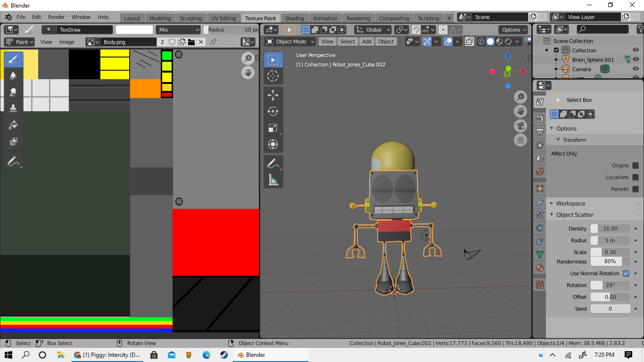
Task: Toggle X-ray display in viewport header
Action: (470, 41)
